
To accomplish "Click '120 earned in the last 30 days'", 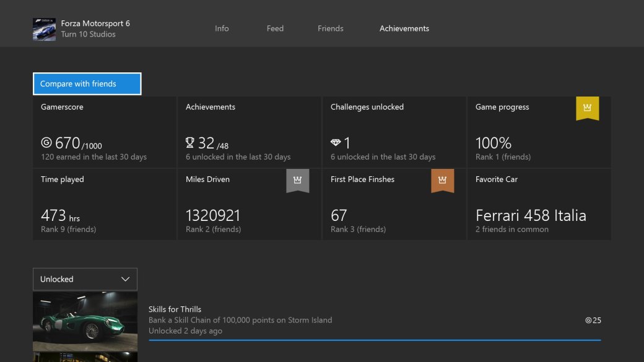I will click(x=94, y=157).
